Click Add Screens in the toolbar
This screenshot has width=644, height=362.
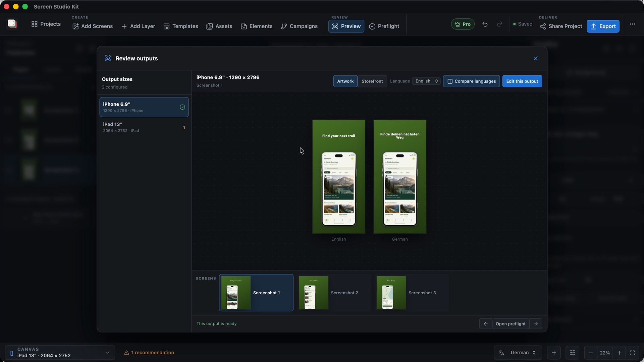pyautogui.click(x=93, y=26)
